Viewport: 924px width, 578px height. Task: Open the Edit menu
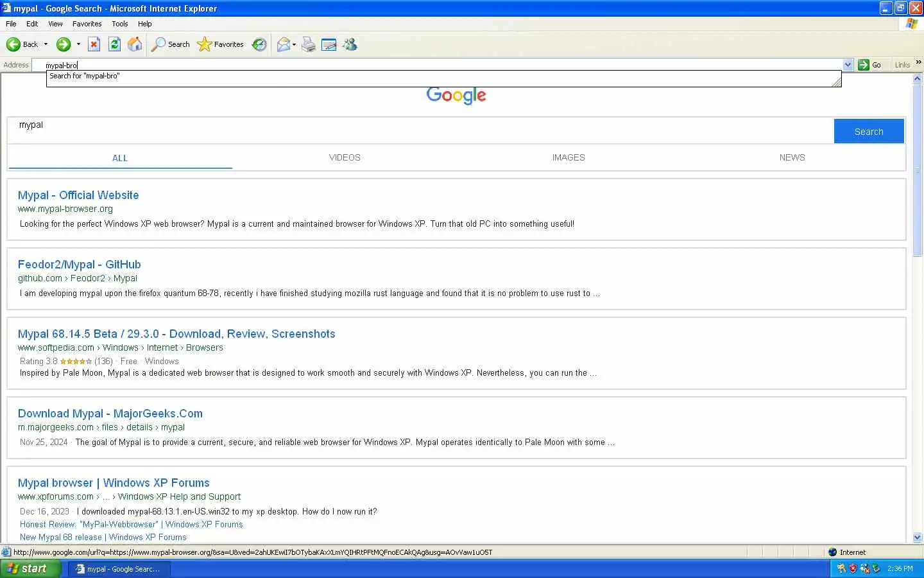coord(32,24)
